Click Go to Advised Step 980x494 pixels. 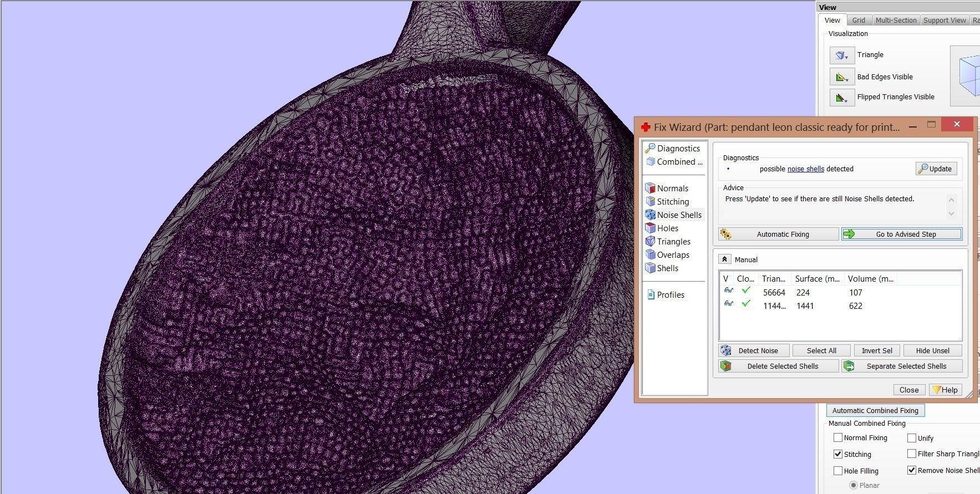902,234
